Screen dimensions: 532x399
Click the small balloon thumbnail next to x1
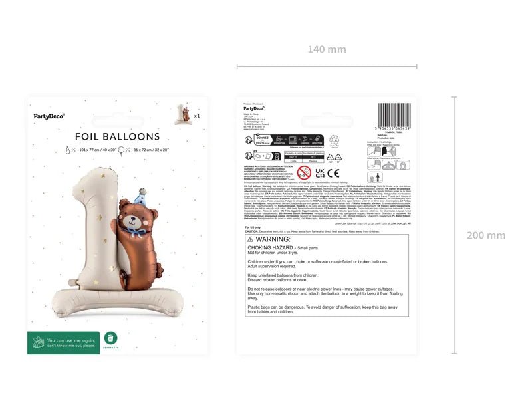pyautogui.click(x=184, y=114)
